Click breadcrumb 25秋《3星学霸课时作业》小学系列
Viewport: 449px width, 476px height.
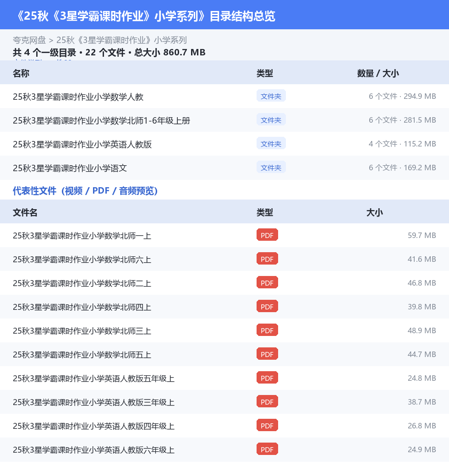click(x=121, y=40)
